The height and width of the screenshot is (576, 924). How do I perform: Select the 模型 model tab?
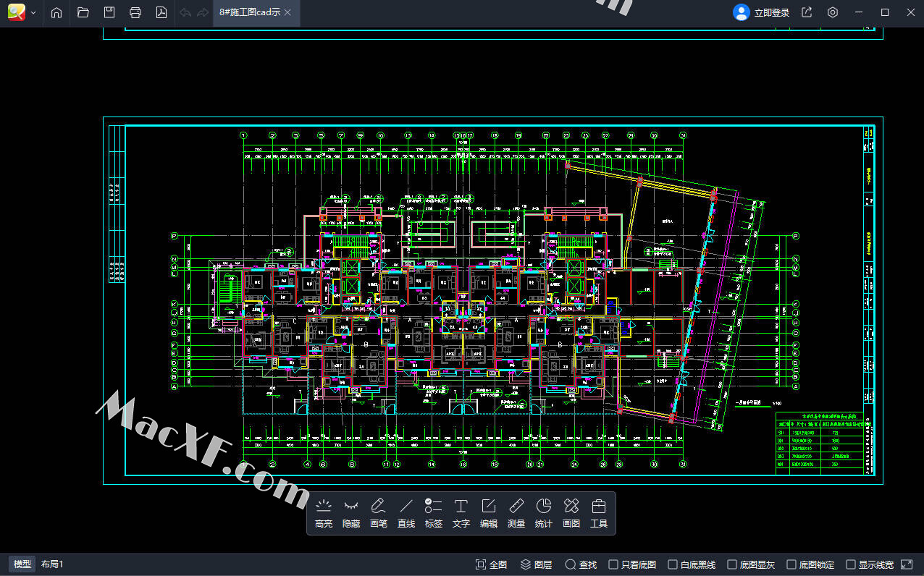point(22,564)
